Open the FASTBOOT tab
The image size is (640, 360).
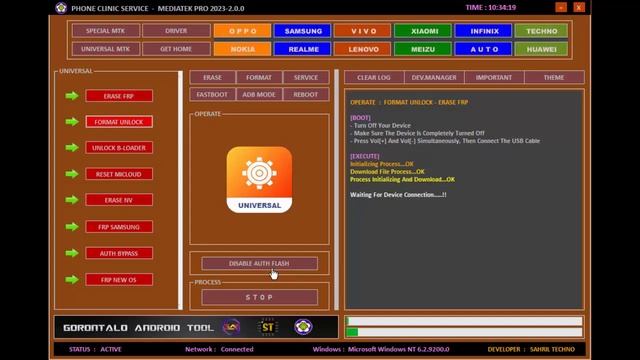213,94
